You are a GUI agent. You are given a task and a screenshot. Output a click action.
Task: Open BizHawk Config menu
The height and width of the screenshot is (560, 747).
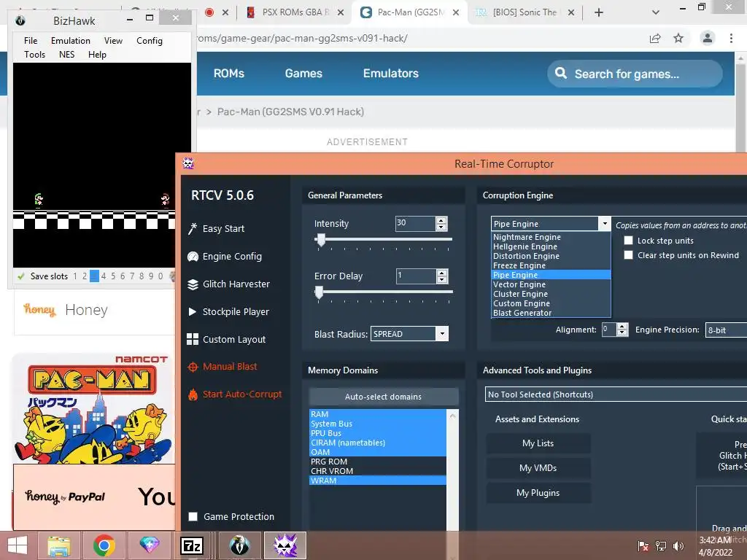pos(149,41)
